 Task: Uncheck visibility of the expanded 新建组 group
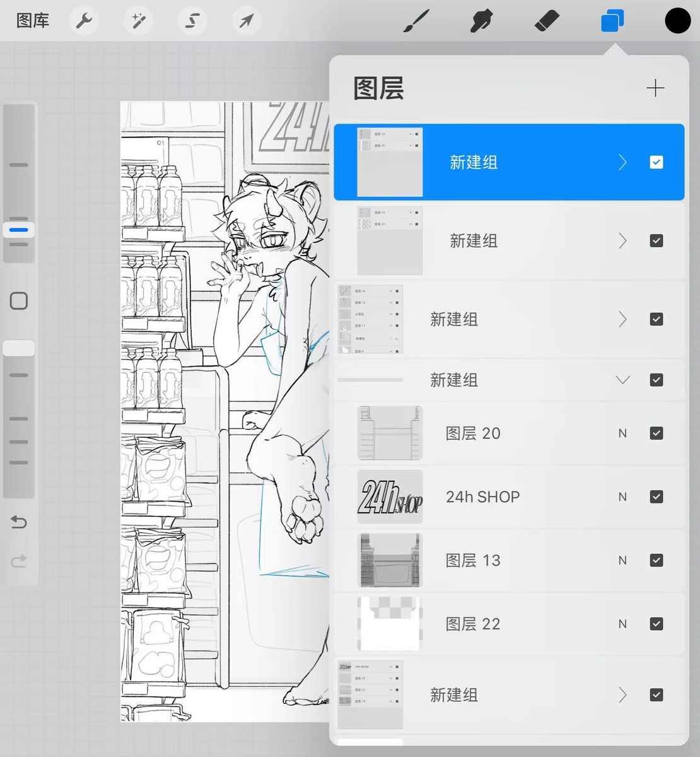[656, 380]
